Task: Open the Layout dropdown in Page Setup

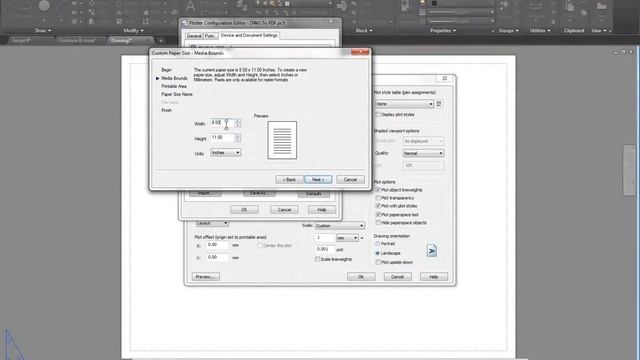Action: click(x=212, y=223)
